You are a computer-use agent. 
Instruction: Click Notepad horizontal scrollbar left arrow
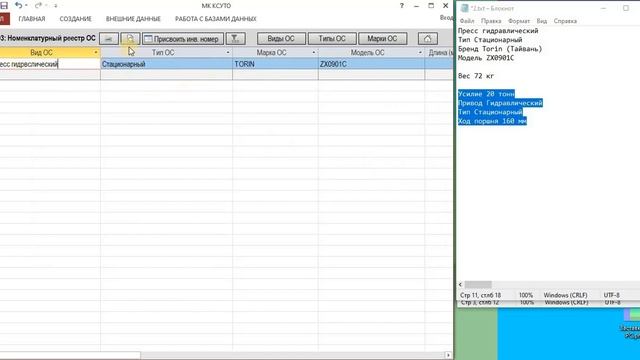(x=460, y=284)
